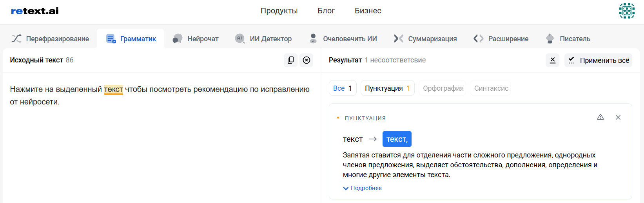Filter results by Пунктуация
The height and width of the screenshot is (203, 644).
[387, 88]
